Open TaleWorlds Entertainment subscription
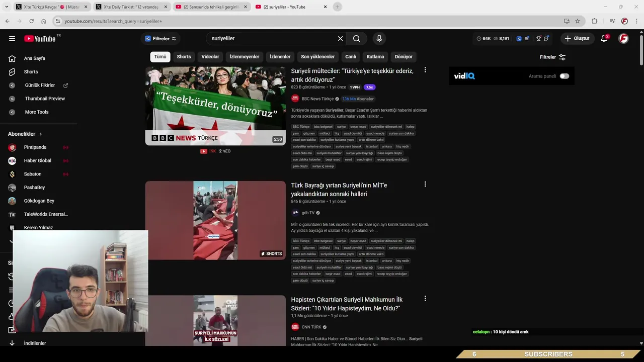This screenshot has height=362, width=644. (46, 214)
